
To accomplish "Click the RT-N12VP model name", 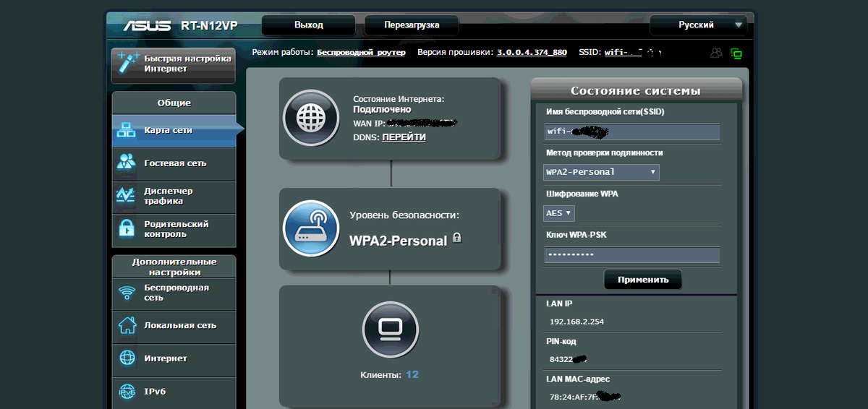I will point(209,26).
